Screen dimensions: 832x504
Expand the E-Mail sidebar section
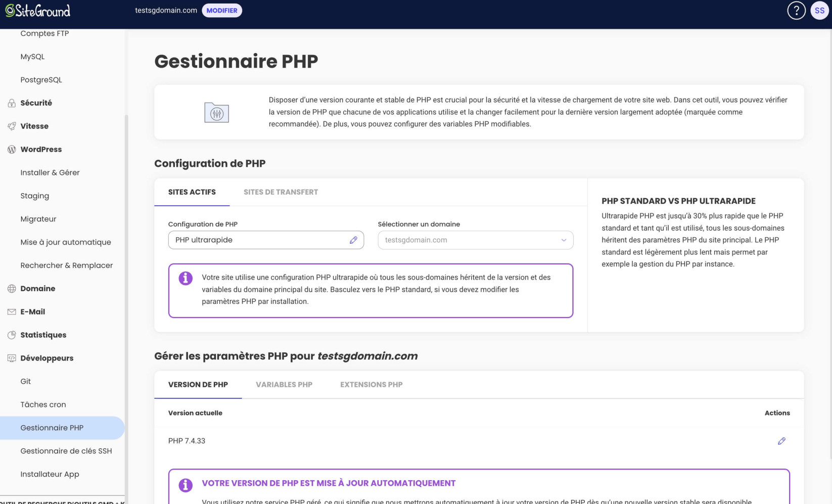(x=33, y=312)
